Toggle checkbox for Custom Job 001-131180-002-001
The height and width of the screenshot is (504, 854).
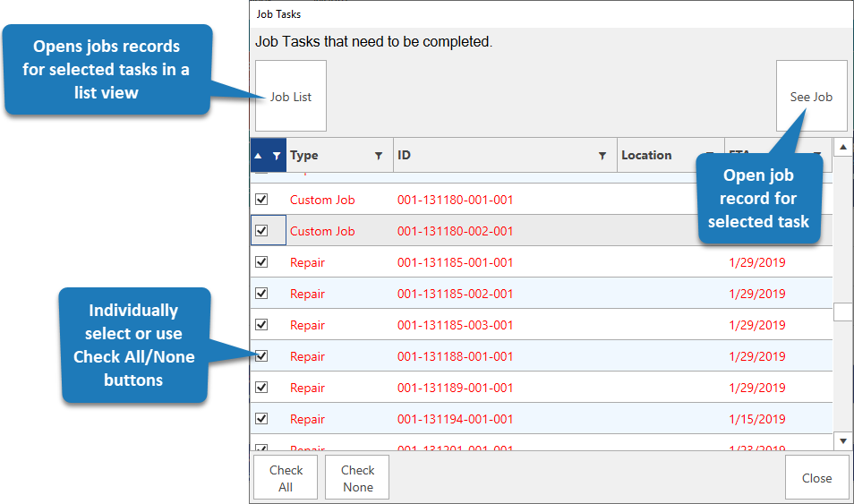coord(261,231)
